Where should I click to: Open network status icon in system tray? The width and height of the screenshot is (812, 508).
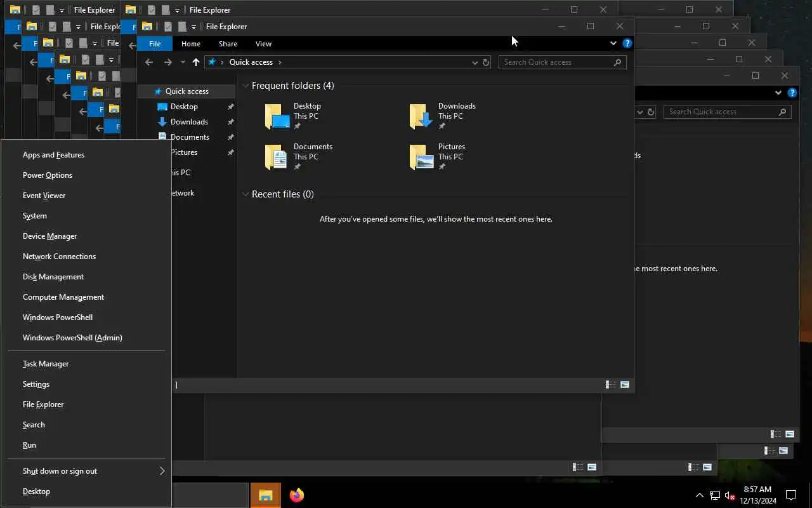coord(715,495)
